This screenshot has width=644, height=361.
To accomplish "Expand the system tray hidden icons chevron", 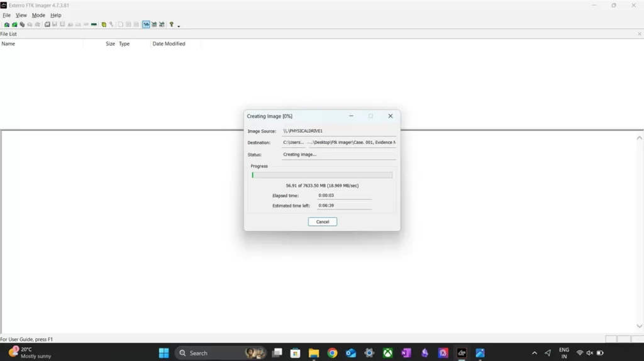I will pos(535,353).
